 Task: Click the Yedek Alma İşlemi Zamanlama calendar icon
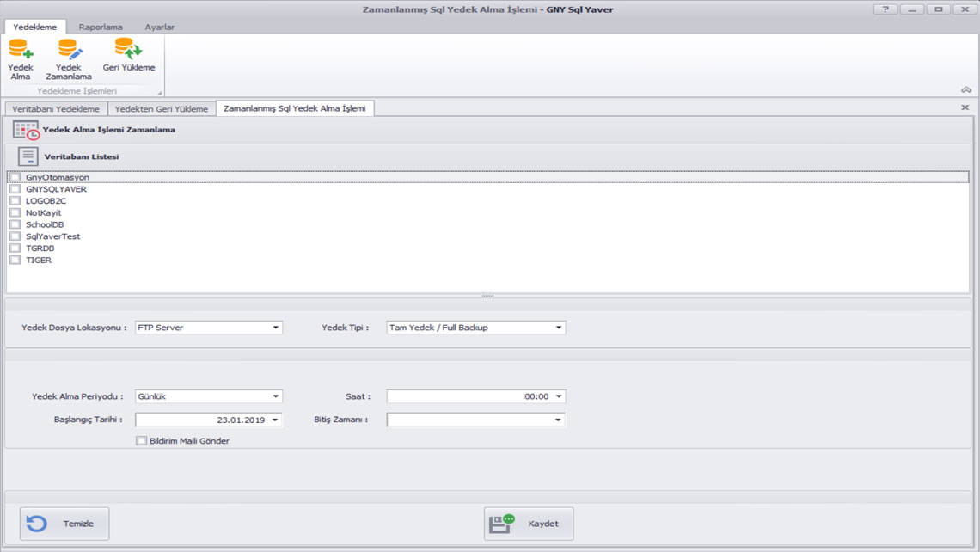[26, 130]
